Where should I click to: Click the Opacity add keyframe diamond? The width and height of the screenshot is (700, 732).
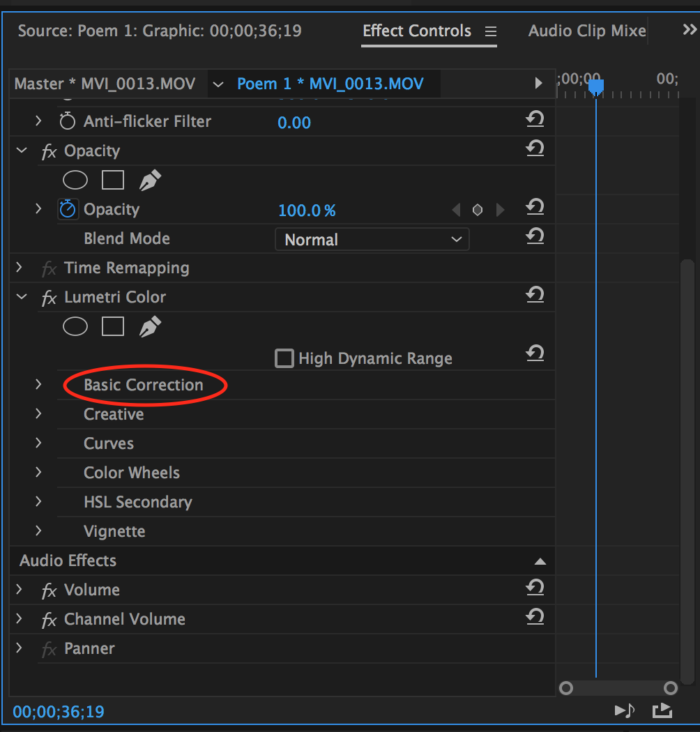(x=478, y=210)
